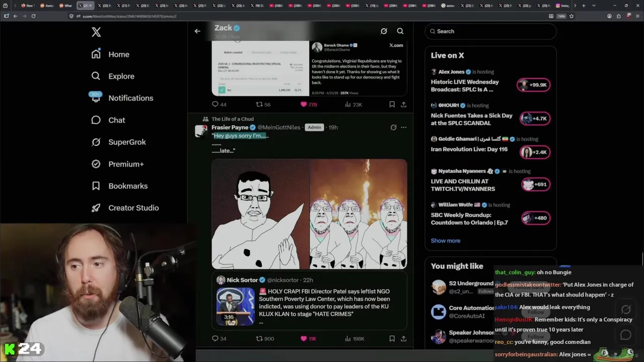Open the right burning-cross meme image
Screen dimensions: 644x362
359,214
